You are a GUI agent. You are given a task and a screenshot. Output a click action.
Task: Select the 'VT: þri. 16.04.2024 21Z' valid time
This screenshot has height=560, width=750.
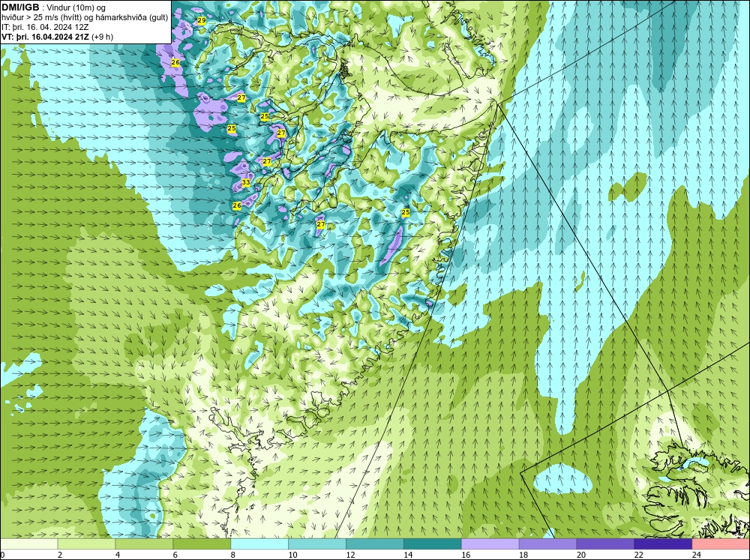[46, 37]
